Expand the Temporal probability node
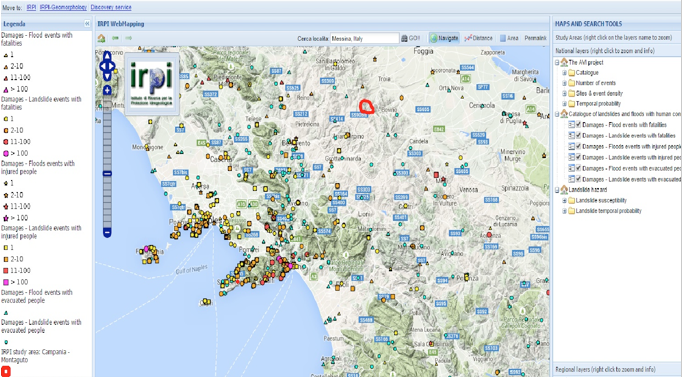 point(565,104)
